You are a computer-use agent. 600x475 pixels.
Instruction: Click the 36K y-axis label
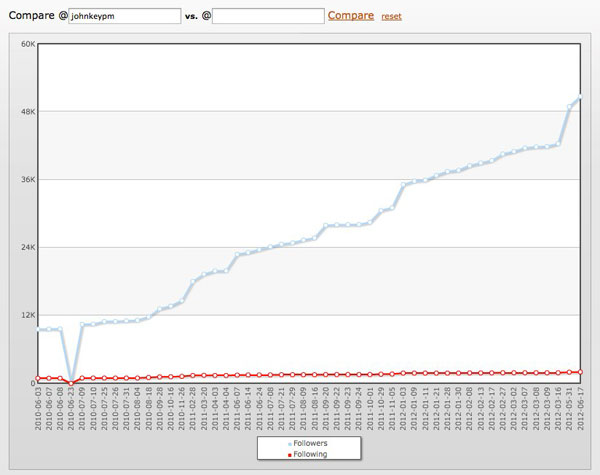[28, 180]
